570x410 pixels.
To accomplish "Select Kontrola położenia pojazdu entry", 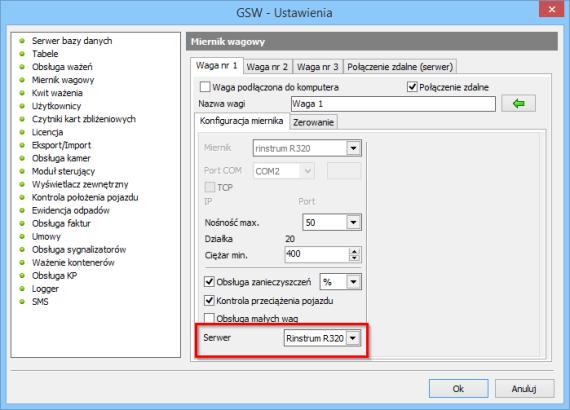I will click(85, 197).
